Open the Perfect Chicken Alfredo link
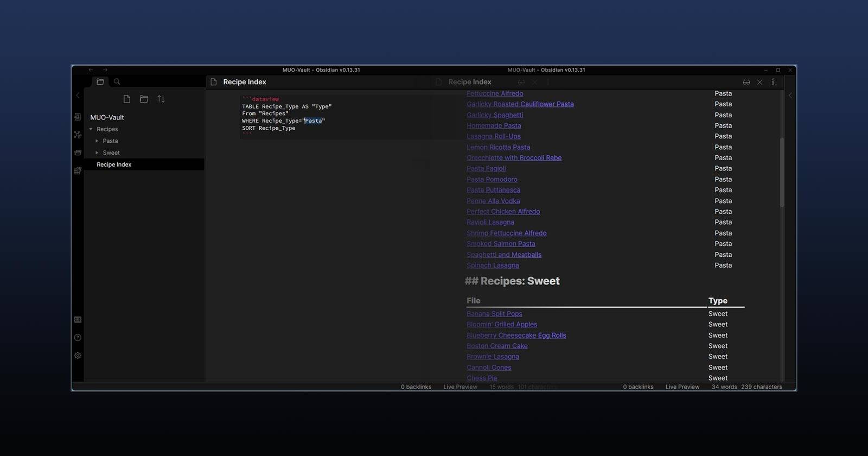868x456 pixels. (503, 212)
